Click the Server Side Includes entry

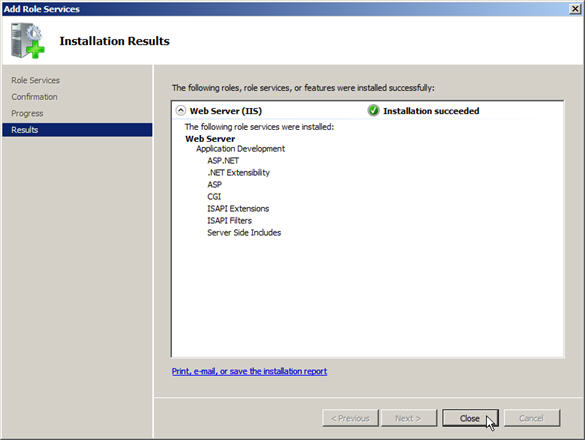[x=244, y=233]
